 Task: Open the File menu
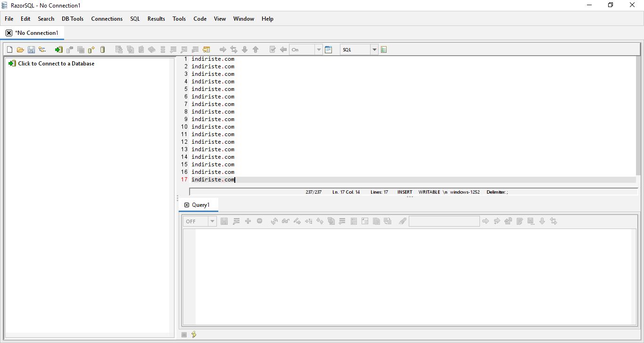(x=9, y=19)
